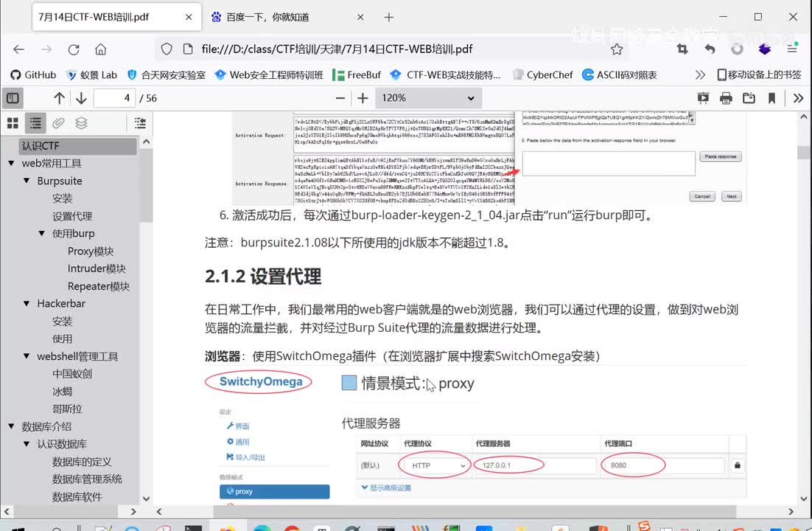Show page thumbnails in sidebar
The image size is (812, 531).
pyautogui.click(x=13, y=123)
